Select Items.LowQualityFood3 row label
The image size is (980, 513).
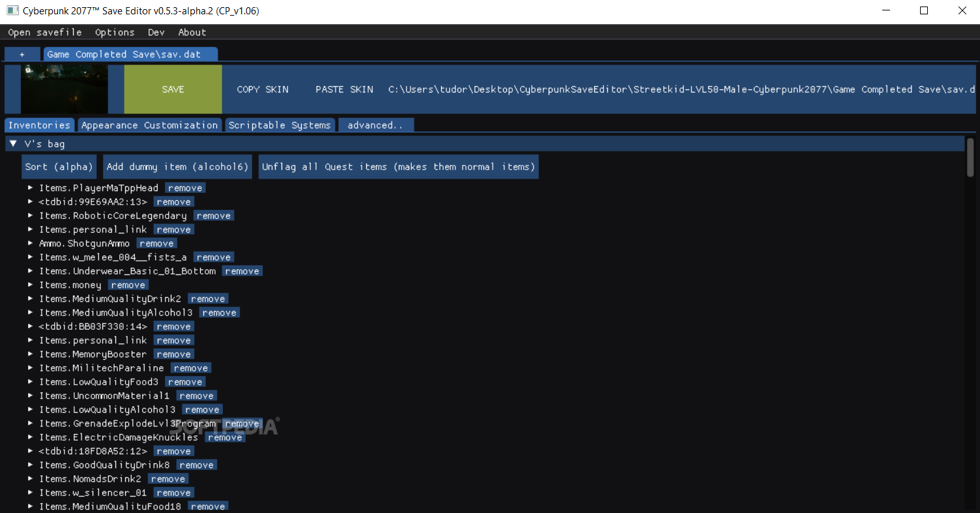tap(99, 381)
